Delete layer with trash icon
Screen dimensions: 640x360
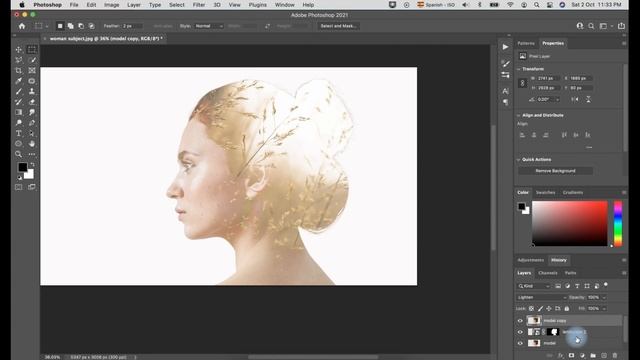(x=615, y=356)
